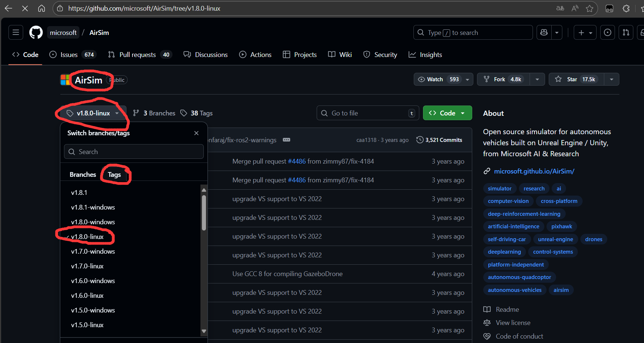Click the Go to file search box
The width and height of the screenshot is (644, 343).
368,113
